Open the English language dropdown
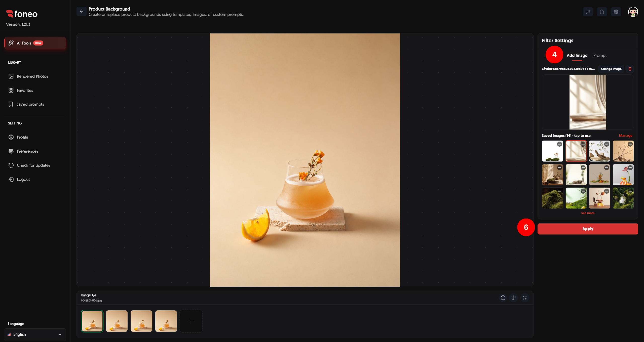This screenshot has width=644, height=342. pyautogui.click(x=35, y=334)
